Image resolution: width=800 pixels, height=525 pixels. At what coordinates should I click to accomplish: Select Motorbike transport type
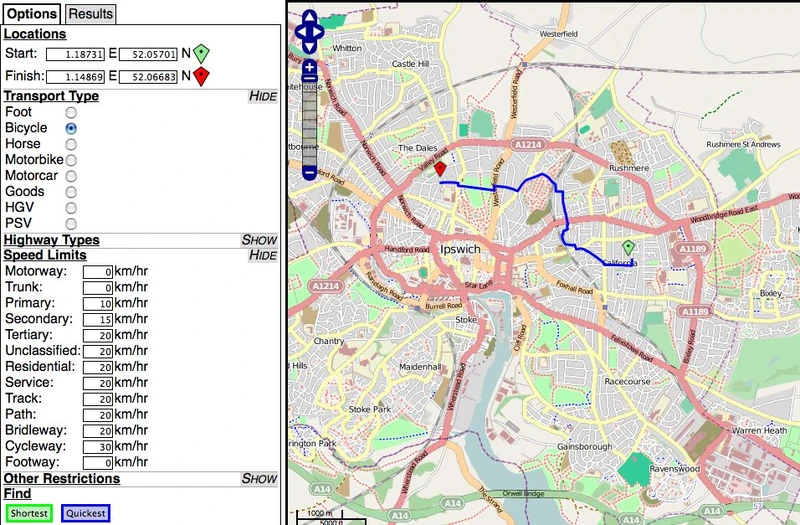pyautogui.click(x=71, y=160)
